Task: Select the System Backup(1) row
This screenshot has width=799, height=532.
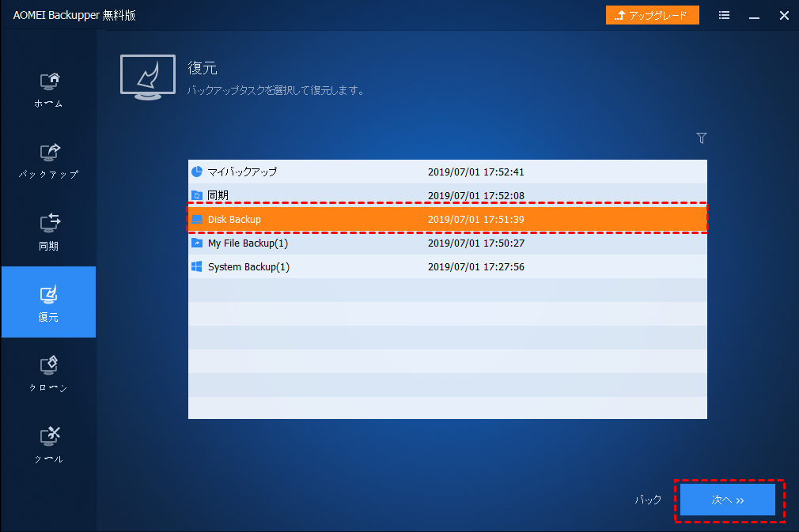Action: [x=448, y=266]
